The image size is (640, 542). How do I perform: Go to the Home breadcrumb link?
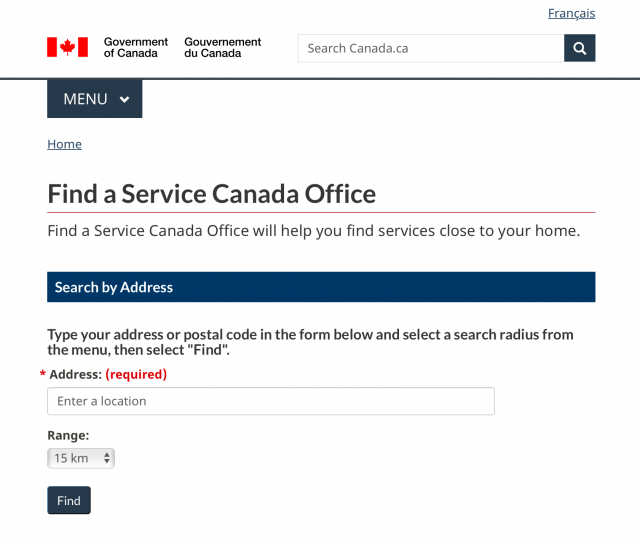(x=64, y=144)
